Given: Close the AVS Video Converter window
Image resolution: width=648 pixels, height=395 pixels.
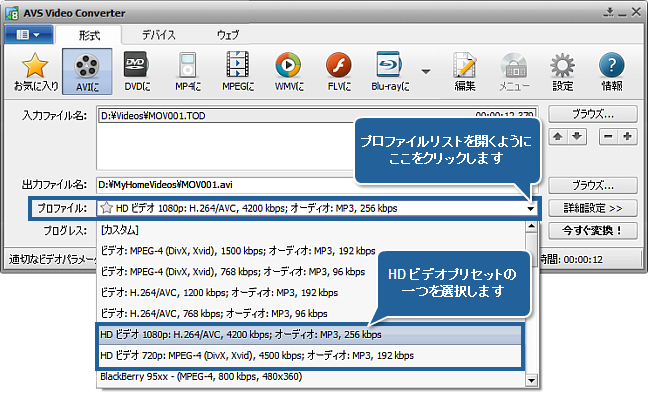Looking at the screenshot, I should (636, 12).
